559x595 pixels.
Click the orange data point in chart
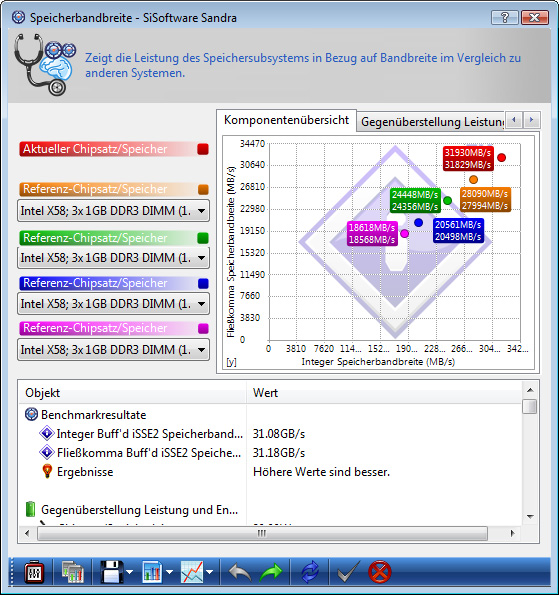tap(473, 179)
